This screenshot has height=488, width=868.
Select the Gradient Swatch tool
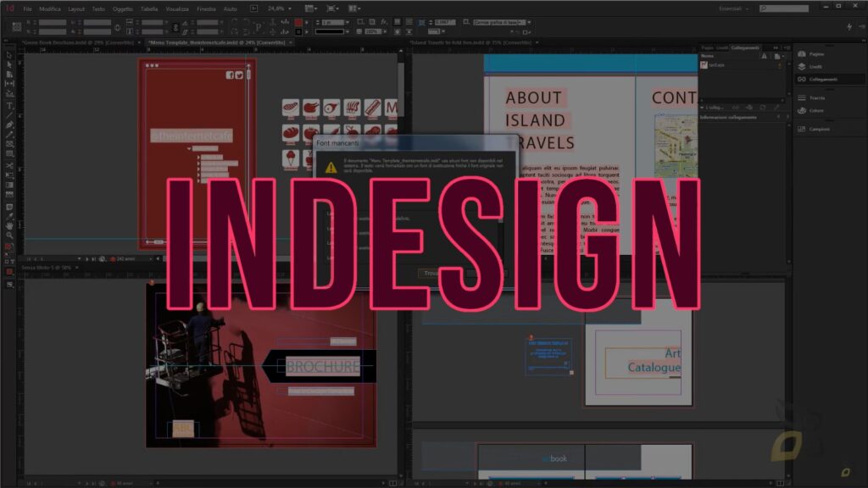pyautogui.click(x=9, y=185)
